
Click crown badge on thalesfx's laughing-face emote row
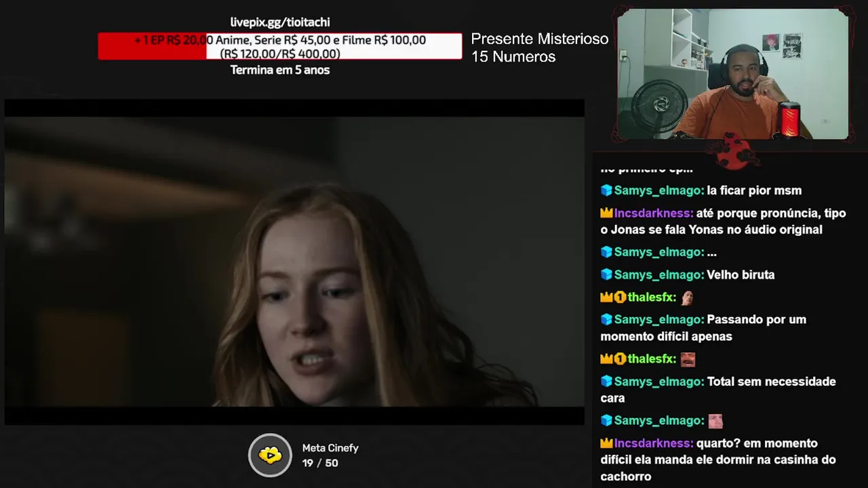[606, 359]
